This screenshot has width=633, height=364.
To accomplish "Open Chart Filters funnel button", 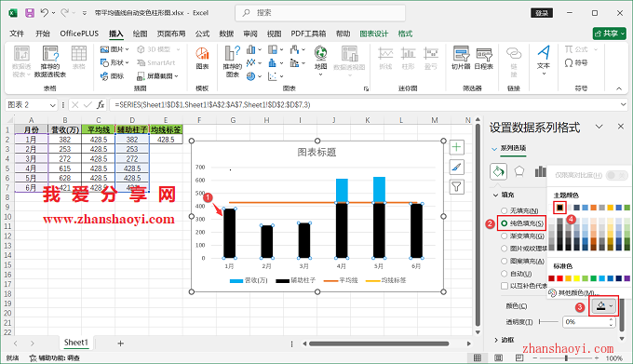I will click(x=456, y=186).
